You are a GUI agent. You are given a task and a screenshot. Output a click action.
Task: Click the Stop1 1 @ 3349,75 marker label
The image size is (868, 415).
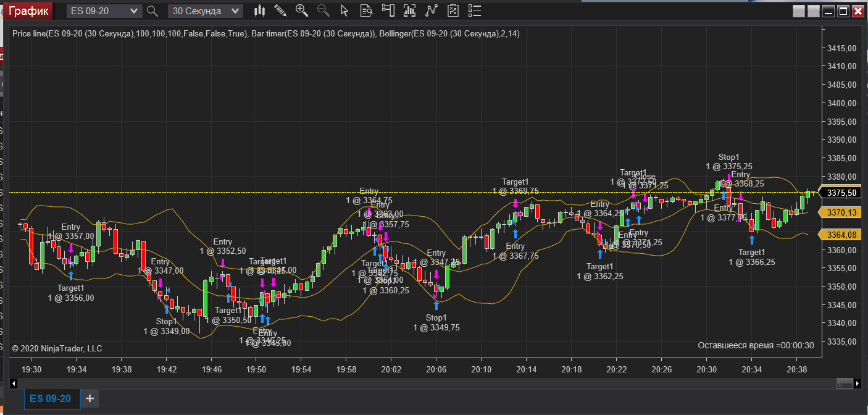click(x=436, y=322)
